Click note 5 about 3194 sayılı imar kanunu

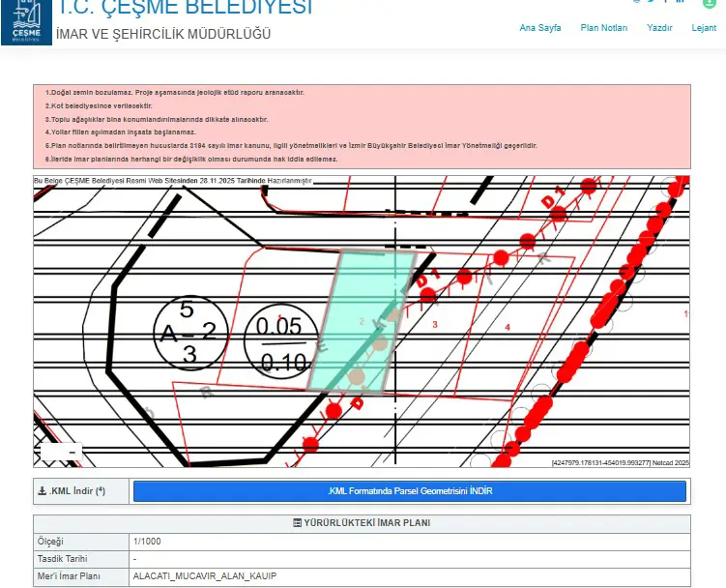291,145
